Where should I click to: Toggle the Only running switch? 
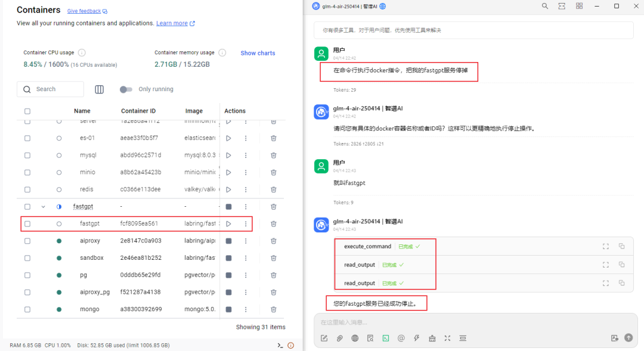tap(126, 89)
